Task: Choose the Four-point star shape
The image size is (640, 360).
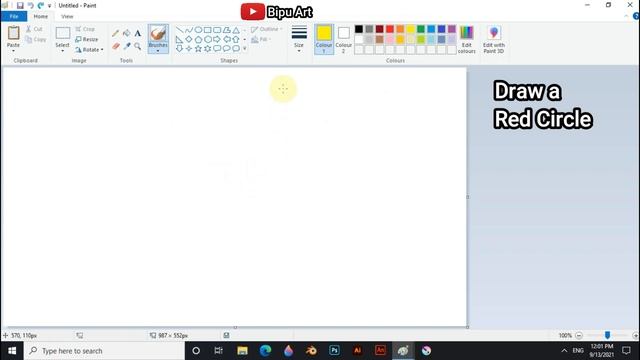Action: click(189, 49)
